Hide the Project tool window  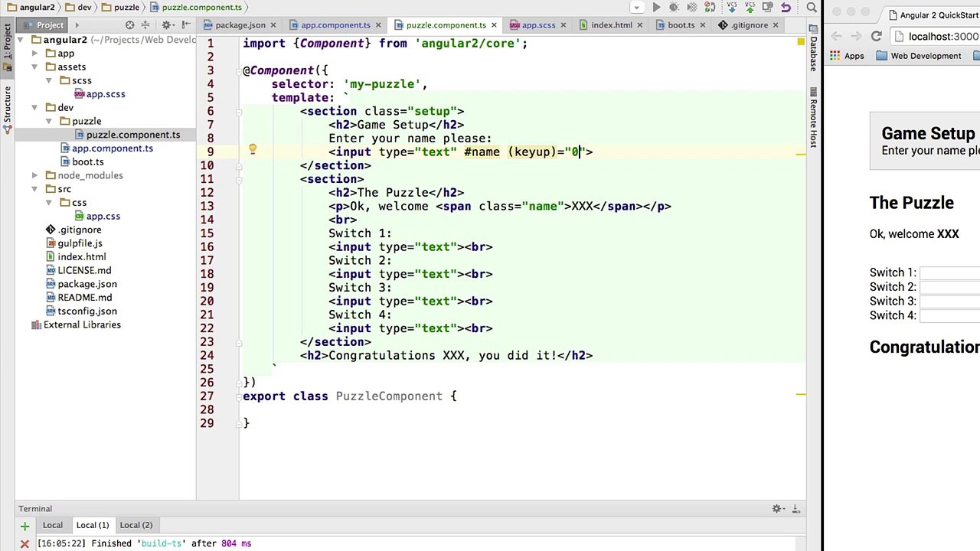(186, 25)
